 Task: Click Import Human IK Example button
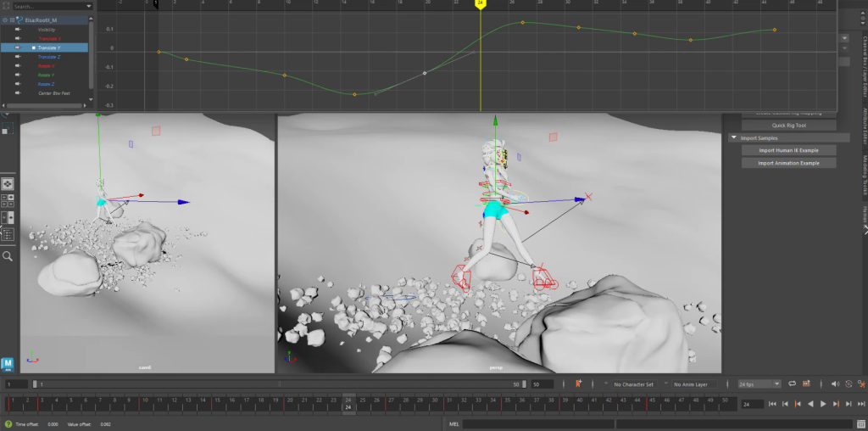tap(789, 150)
